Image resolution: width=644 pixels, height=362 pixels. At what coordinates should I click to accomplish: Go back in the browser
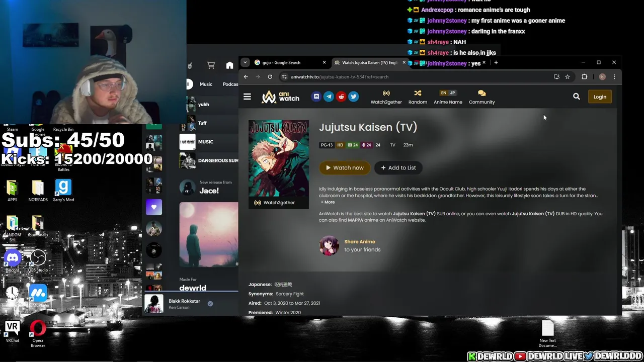tap(246, 77)
